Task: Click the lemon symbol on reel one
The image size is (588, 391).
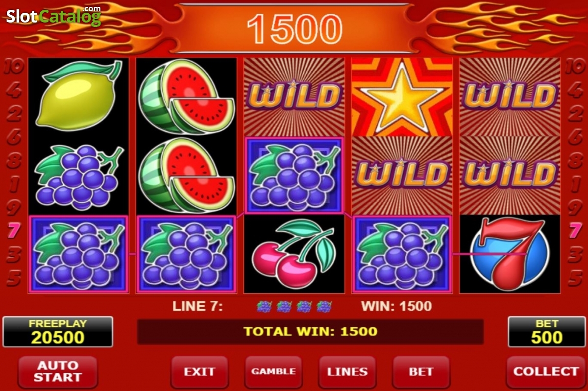Action: (78, 97)
